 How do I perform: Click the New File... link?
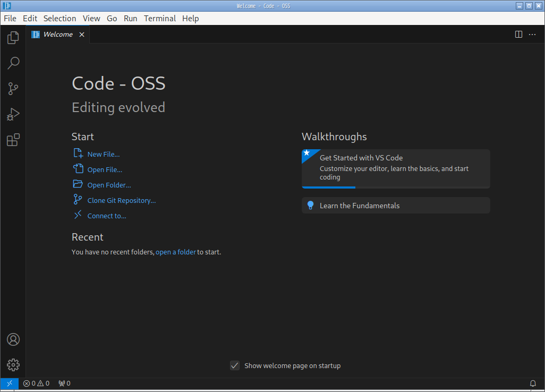104,154
